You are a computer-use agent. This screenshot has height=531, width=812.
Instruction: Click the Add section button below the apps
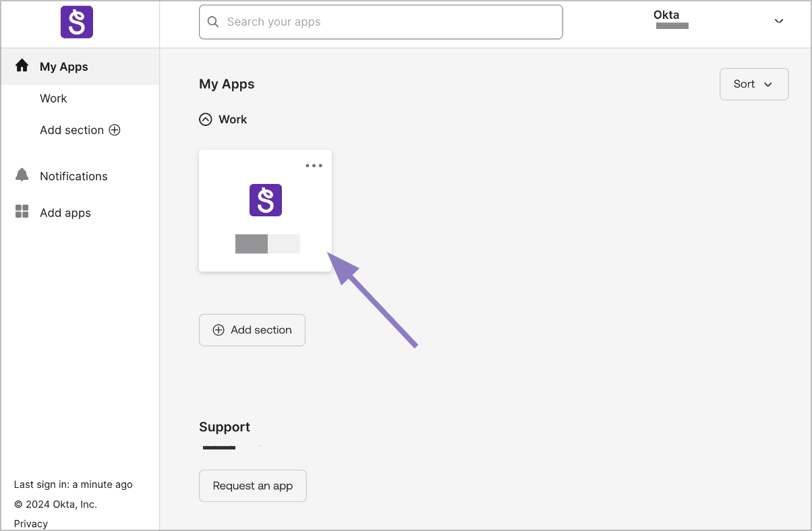coord(252,330)
